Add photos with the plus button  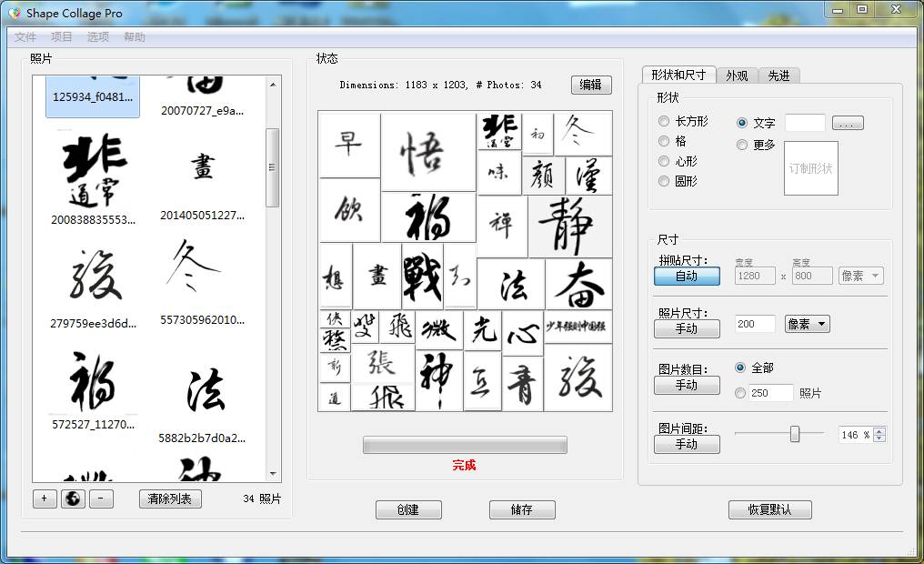45,499
